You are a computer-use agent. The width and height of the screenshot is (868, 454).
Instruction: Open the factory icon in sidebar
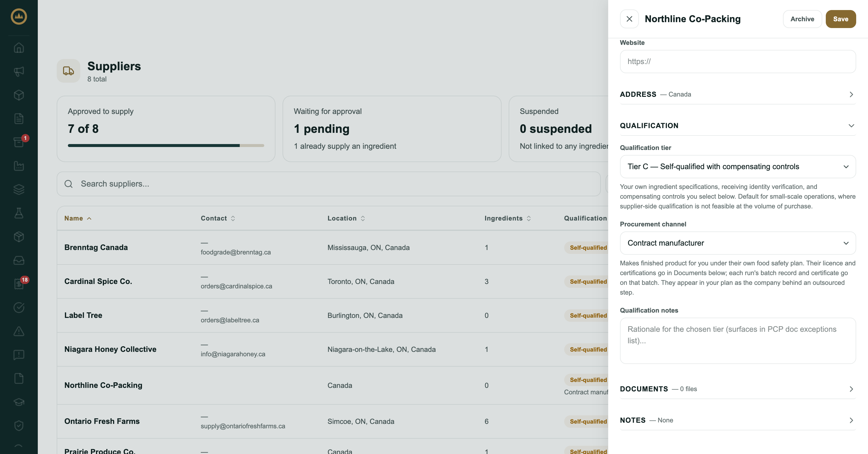pyautogui.click(x=19, y=166)
